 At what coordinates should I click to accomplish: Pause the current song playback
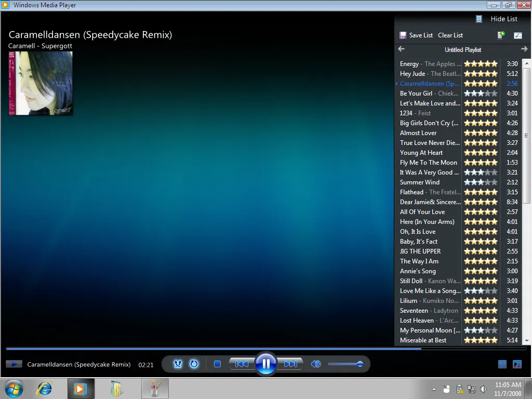click(265, 364)
